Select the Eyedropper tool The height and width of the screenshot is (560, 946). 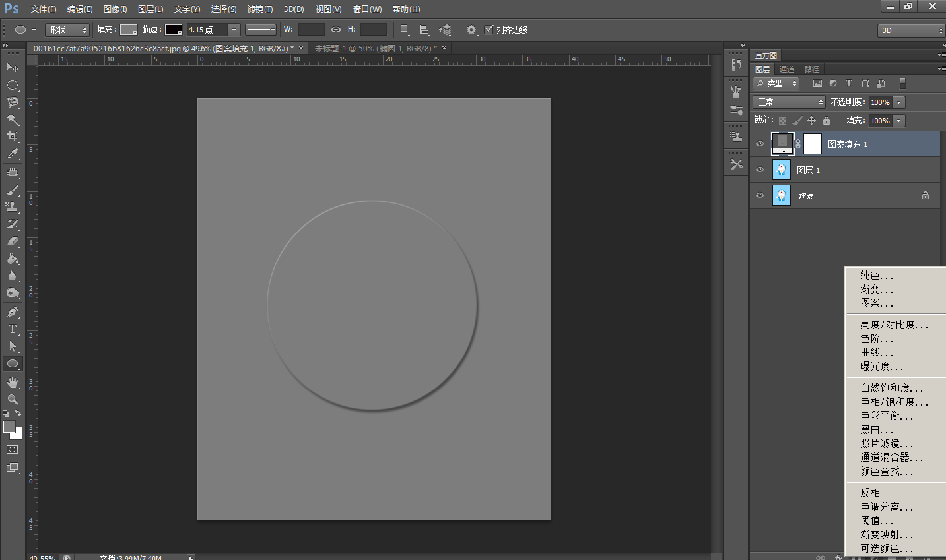tap(13, 154)
